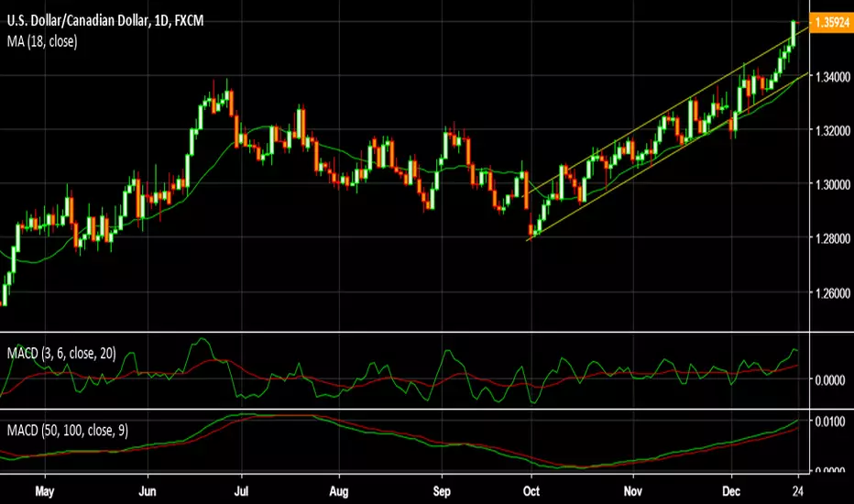Select the MA (18, close) indicator label
The width and height of the screenshot is (854, 504).
tap(42, 41)
